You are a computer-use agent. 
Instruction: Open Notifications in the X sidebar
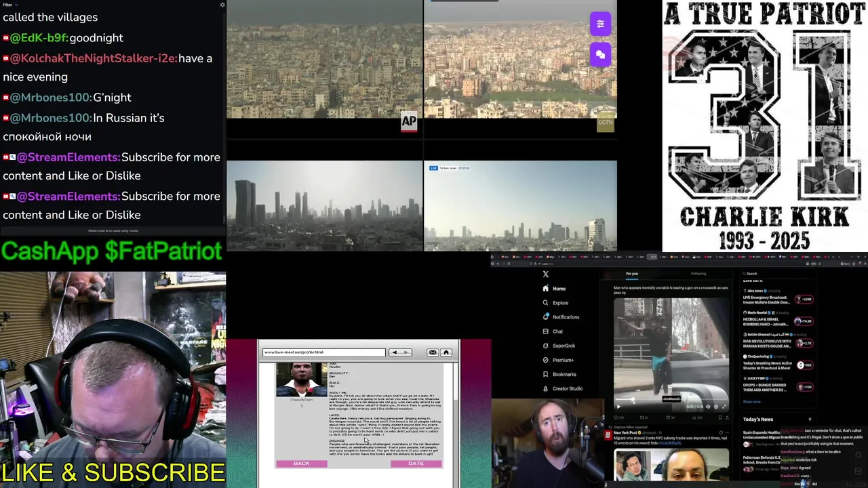click(x=561, y=317)
